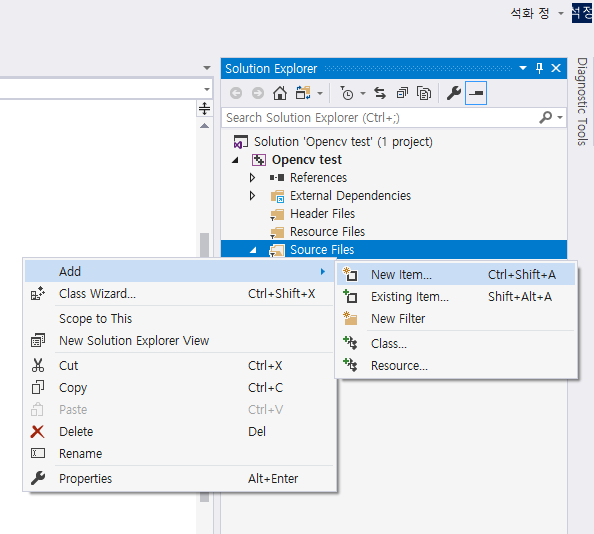Select Existing Item... in the submenu
The height and width of the screenshot is (534, 594).
click(x=456, y=297)
